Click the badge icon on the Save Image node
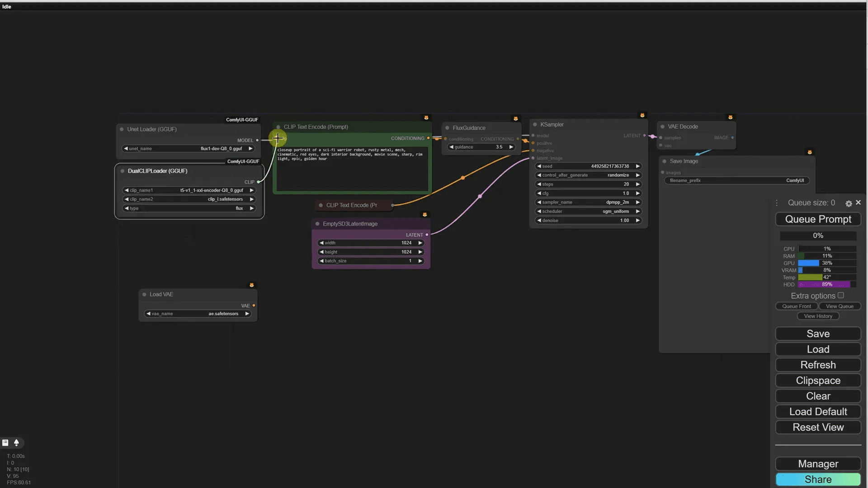Screen dimensions: 868x488 pos(809,152)
